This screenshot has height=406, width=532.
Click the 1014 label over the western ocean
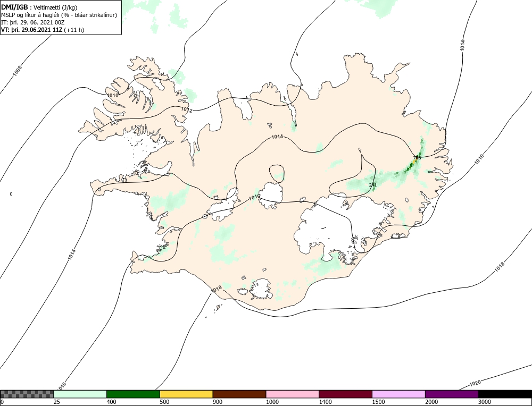pos(72,255)
